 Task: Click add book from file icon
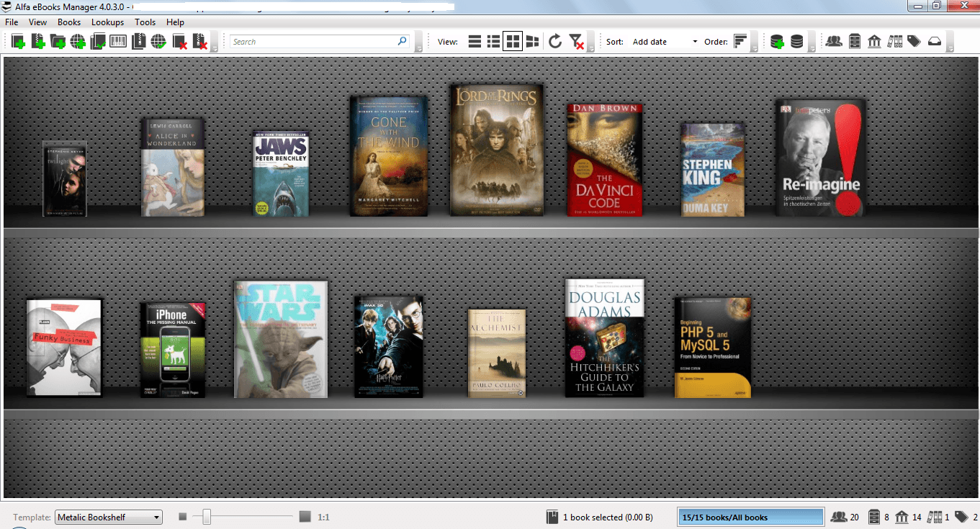click(x=38, y=42)
